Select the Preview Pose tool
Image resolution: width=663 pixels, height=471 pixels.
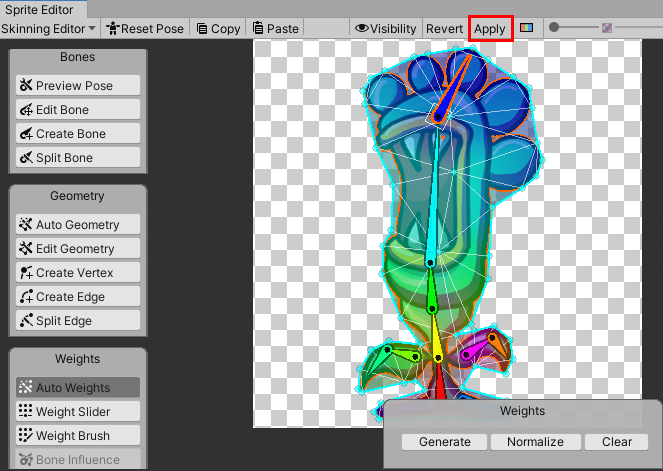tap(77, 86)
